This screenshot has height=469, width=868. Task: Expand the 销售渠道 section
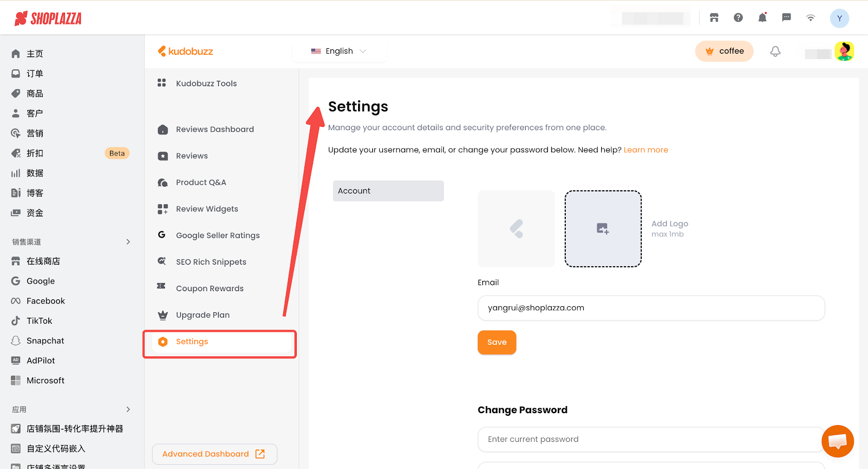[x=128, y=242]
